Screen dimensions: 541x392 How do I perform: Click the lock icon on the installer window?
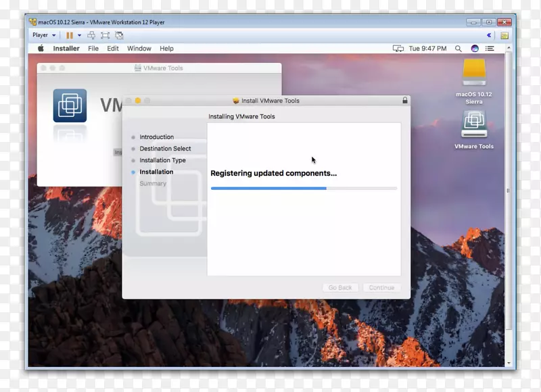[x=405, y=100]
